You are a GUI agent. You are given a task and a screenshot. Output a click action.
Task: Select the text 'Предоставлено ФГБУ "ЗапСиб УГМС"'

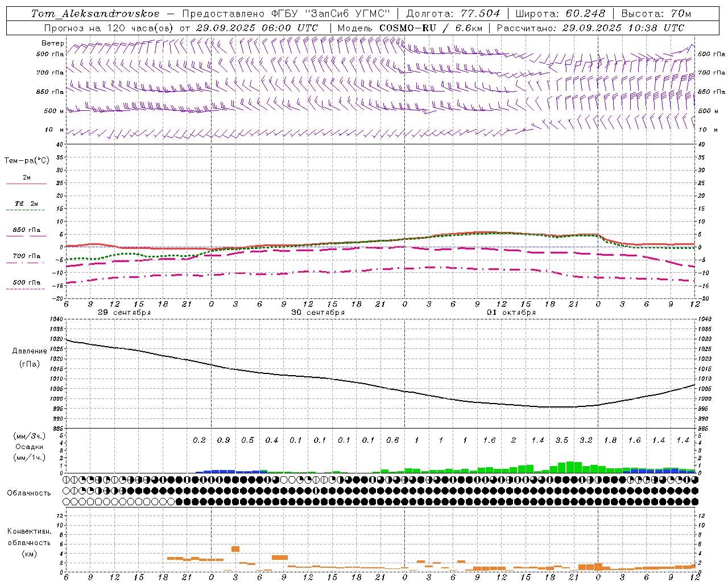click(286, 14)
